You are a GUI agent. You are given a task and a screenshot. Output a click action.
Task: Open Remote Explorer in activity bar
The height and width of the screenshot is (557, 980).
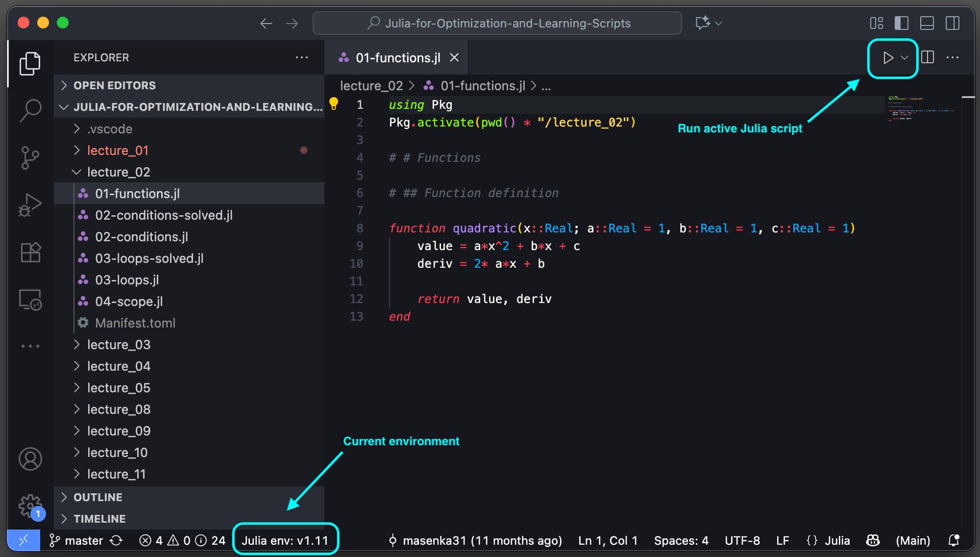30,299
